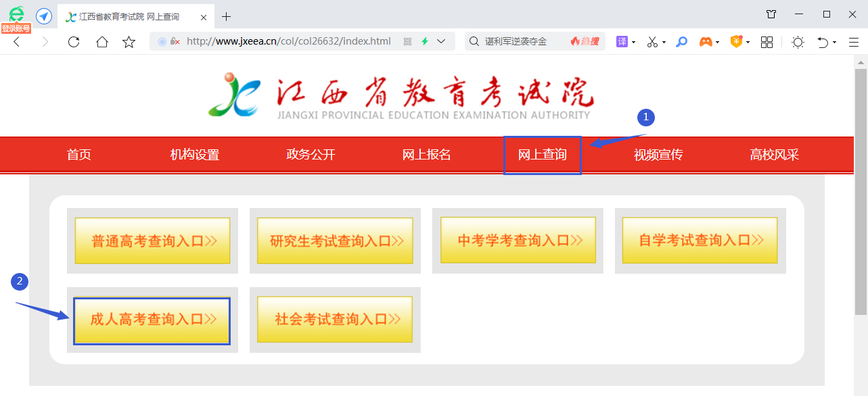Click the back navigation arrow
Image resolution: width=868 pixels, height=396 pixels.
(x=17, y=42)
